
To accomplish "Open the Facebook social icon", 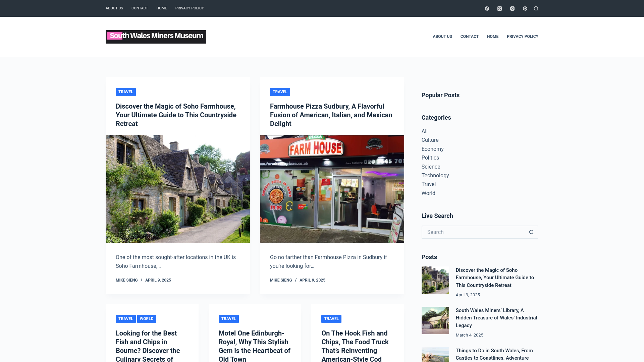I will [x=487, y=8].
